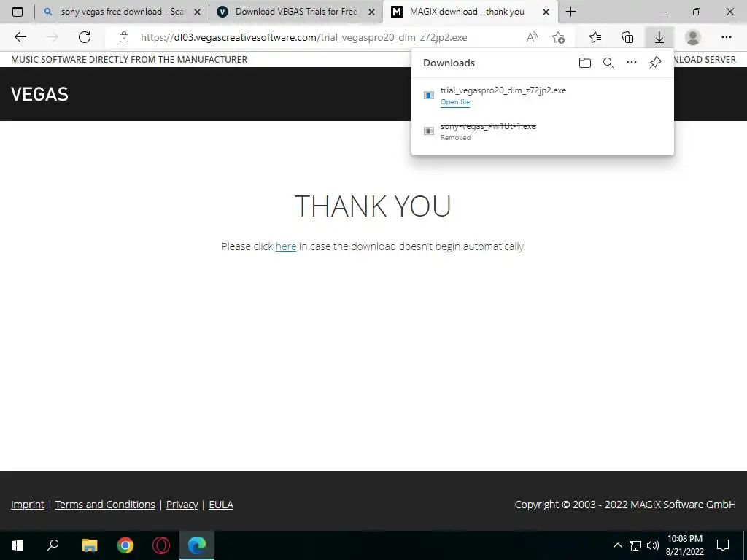Launch Google Chrome from taskbar
The image size is (747, 560).
click(125, 545)
